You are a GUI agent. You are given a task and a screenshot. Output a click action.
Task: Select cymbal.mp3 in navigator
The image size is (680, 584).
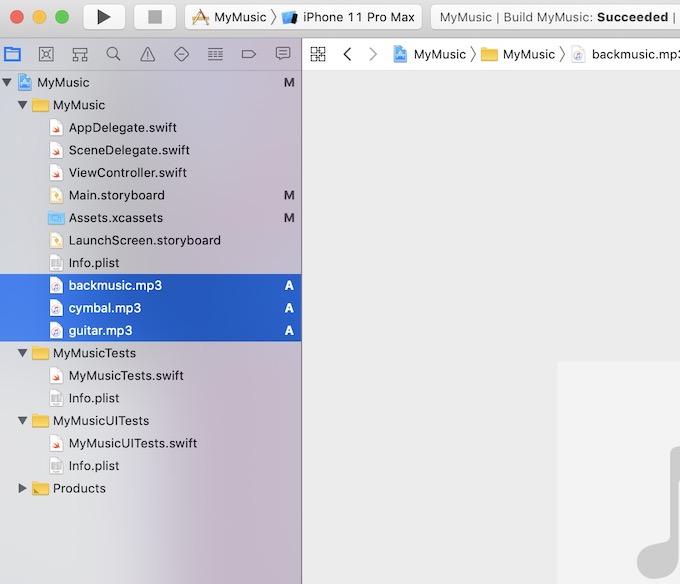(150, 308)
